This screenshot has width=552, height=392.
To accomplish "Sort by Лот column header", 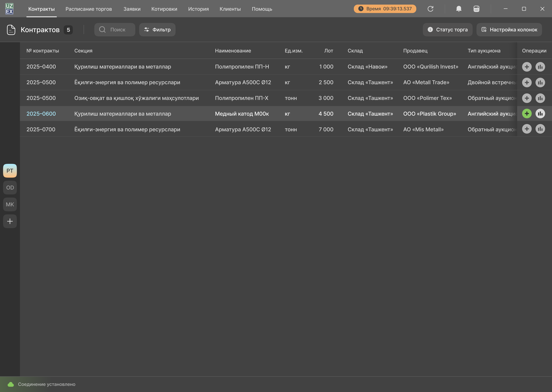I will click(329, 51).
